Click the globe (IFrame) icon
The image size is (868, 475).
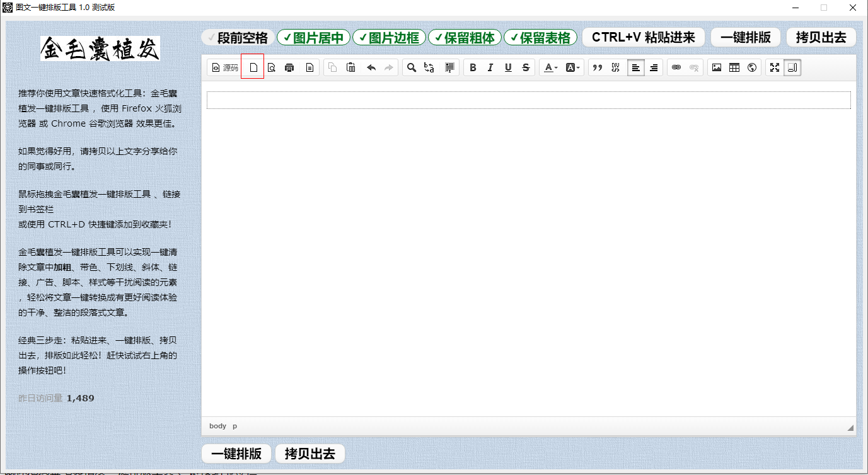tap(751, 67)
